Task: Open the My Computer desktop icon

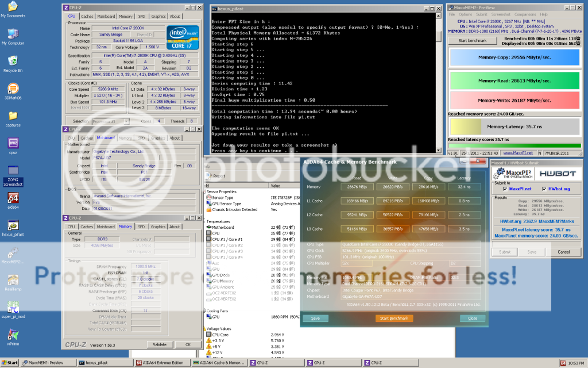Action: point(13,37)
